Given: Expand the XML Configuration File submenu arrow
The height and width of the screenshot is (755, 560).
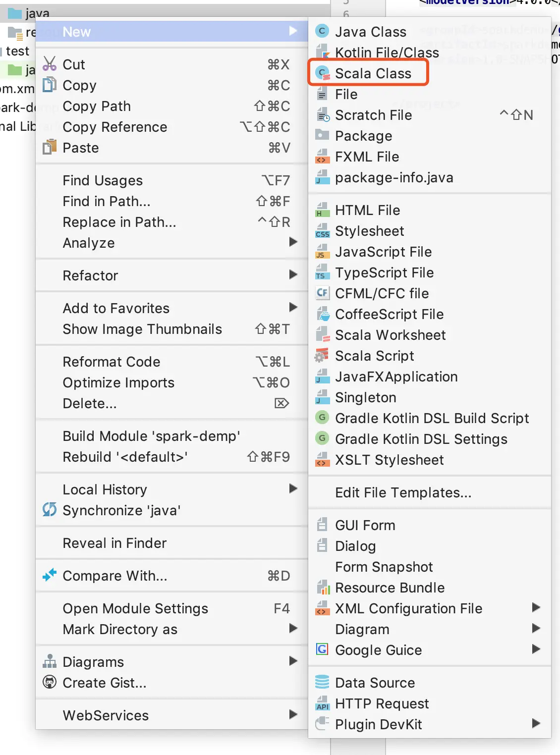Looking at the screenshot, I should [536, 608].
